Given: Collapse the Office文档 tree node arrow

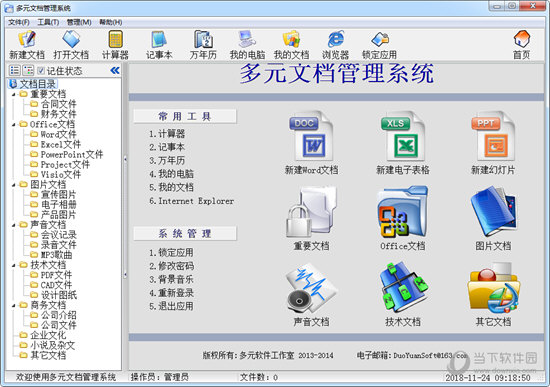Looking at the screenshot, I should tap(13, 125).
